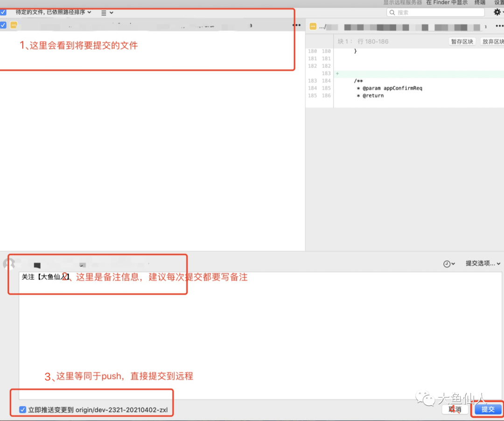The height and width of the screenshot is (421, 504).
Task: Click the user avatar icon
Action: (x=9, y=263)
